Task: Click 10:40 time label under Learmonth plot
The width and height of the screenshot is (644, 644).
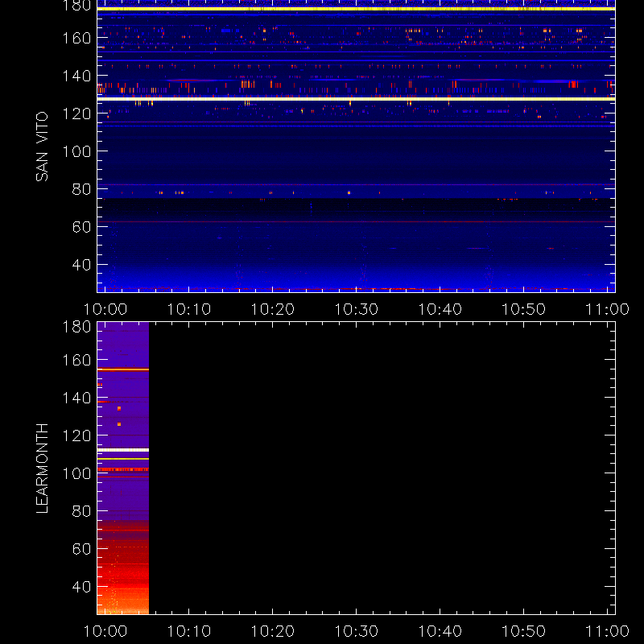Action: [440, 631]
